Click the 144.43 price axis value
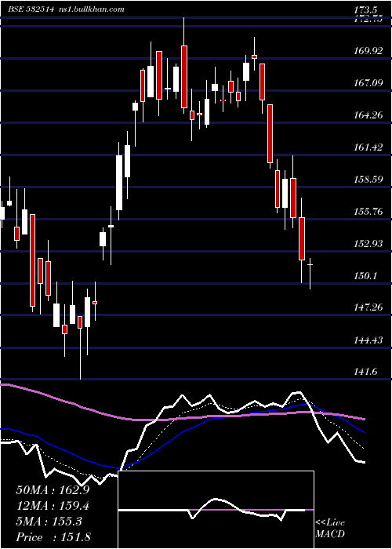The width and height of the screenshot is (392, 549). pos(368,340)
